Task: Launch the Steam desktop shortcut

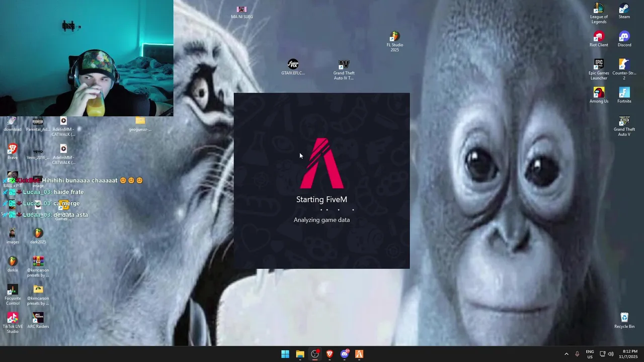Action: tap(624, 12)
